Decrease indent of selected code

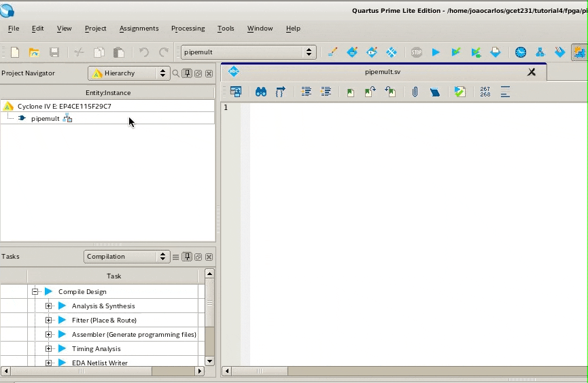(x=326, y=92)
